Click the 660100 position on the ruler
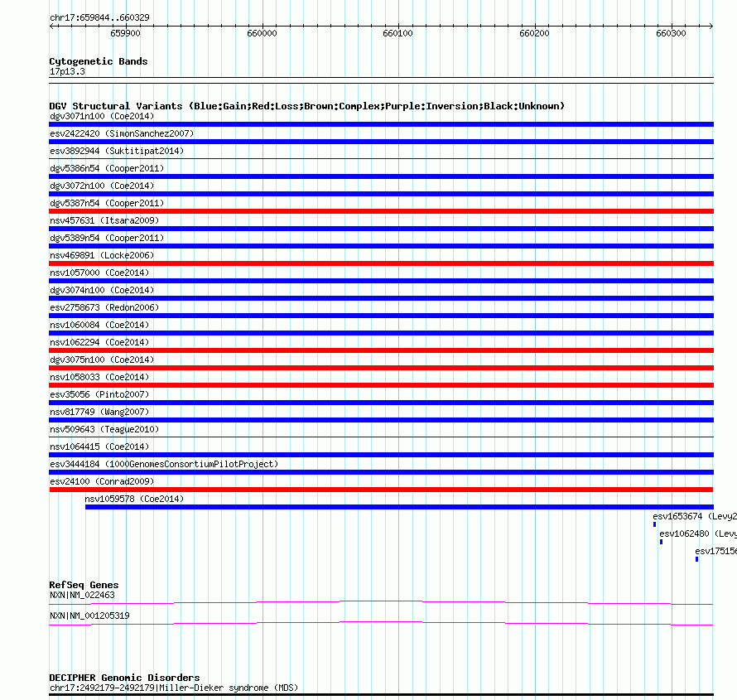This screenshot has height=700, width=737. click(398, 33)
